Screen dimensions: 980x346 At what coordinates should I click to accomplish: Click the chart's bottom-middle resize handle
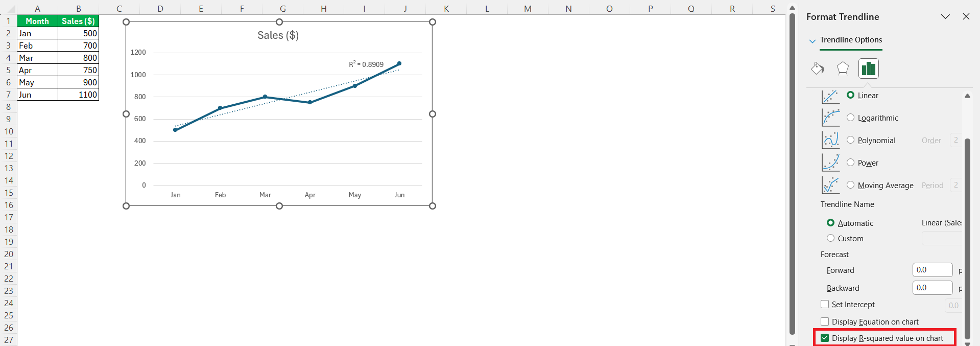(279, 206)
